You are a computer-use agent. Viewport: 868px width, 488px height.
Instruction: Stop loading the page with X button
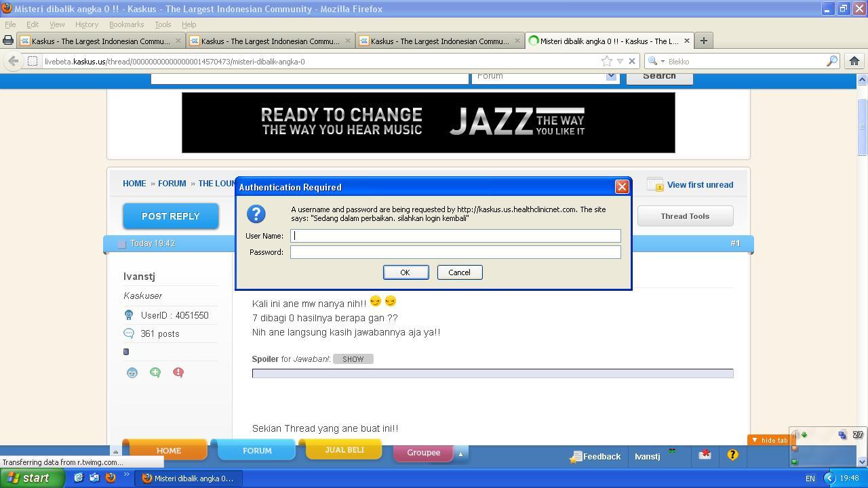pos(632,61)
